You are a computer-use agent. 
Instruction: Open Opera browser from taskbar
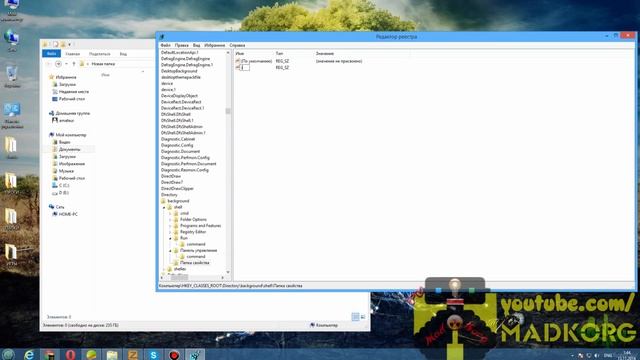(x=70, y=355)
